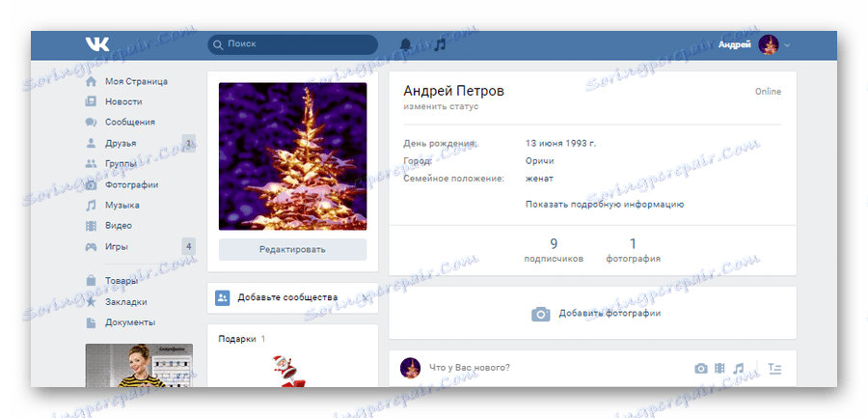Click the news icon beside Новости
The height and width of the screenshot is (418, 868).
point(92,102)
